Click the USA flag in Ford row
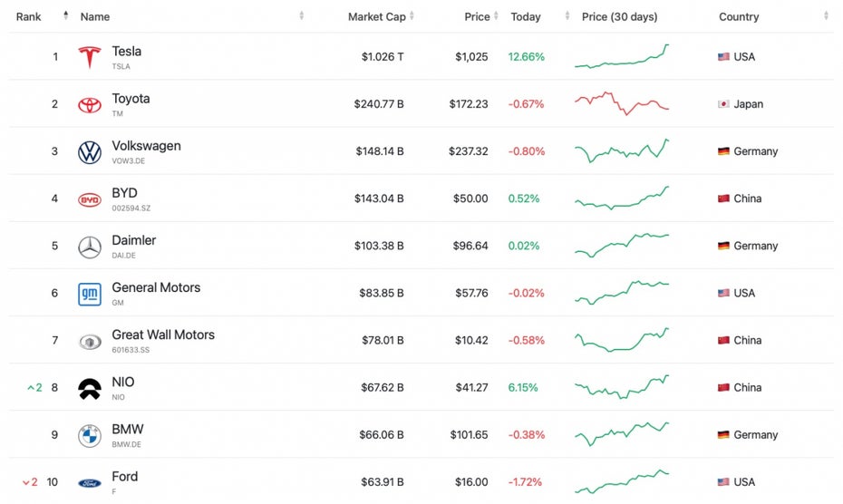The width and height of the screenshot is (843, 504). tap(723, 482)
